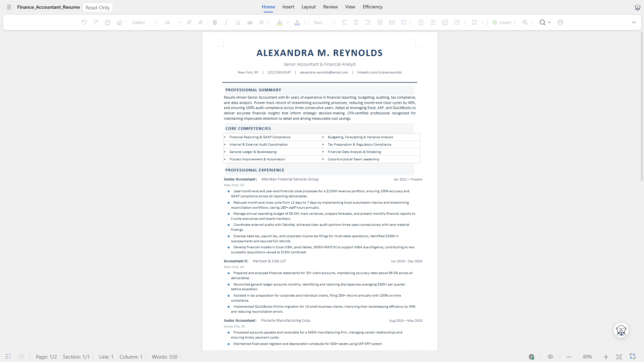
Task: Click the Words: 550 counter
Action: 164,357
